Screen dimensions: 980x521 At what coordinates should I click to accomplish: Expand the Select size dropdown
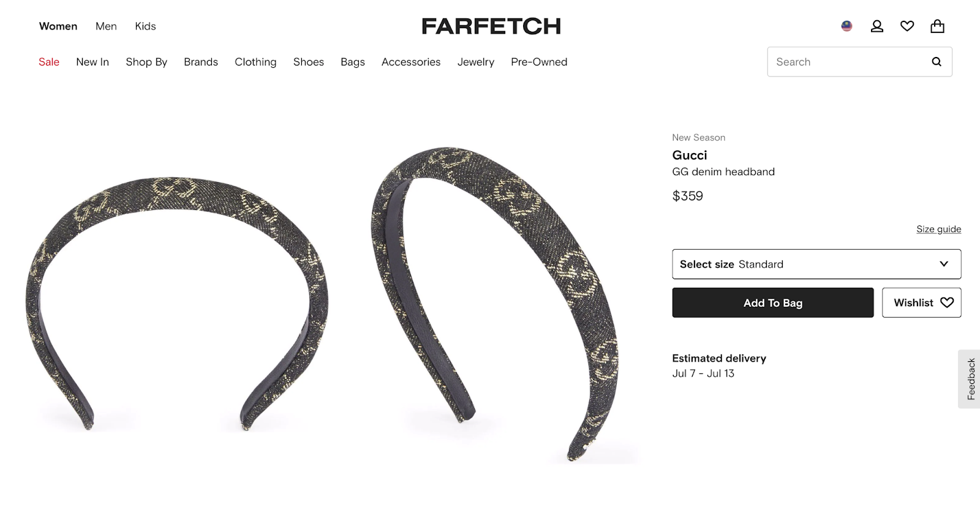(816, 264)
